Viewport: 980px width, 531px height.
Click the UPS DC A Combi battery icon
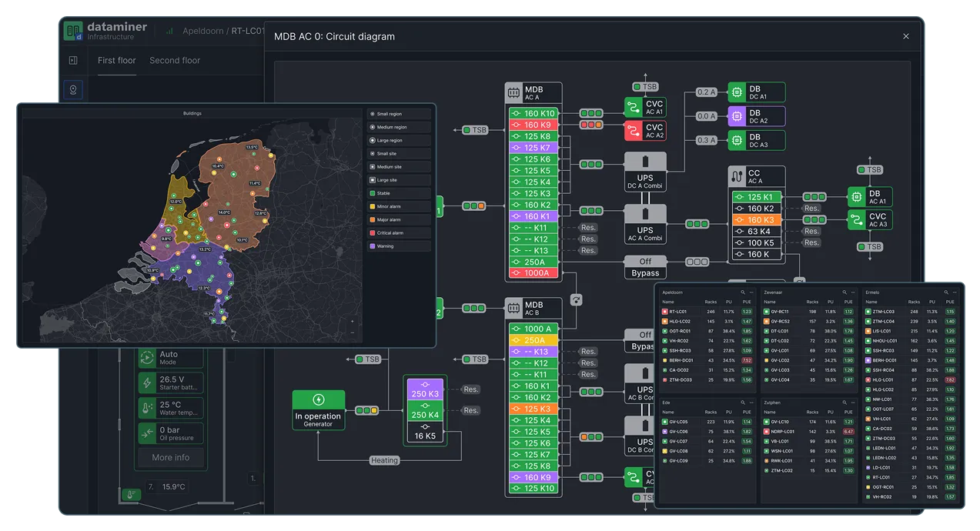click(645, 163)
